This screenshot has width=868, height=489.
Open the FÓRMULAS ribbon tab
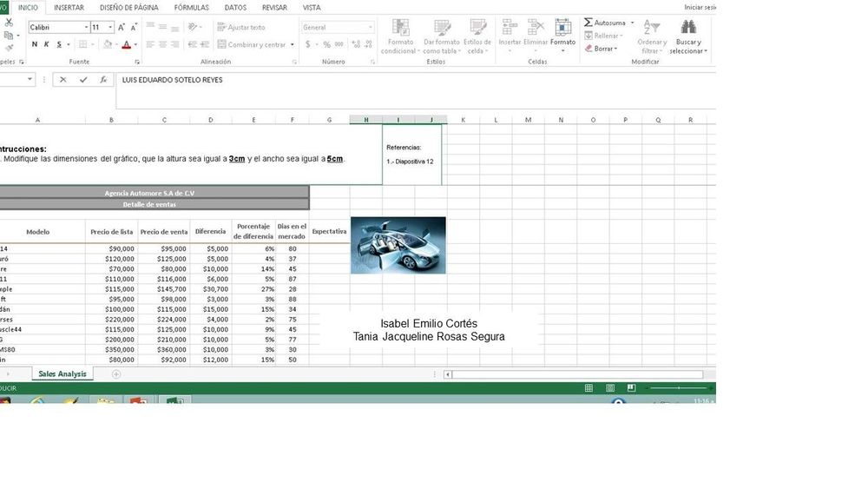(x=191, y=7)
